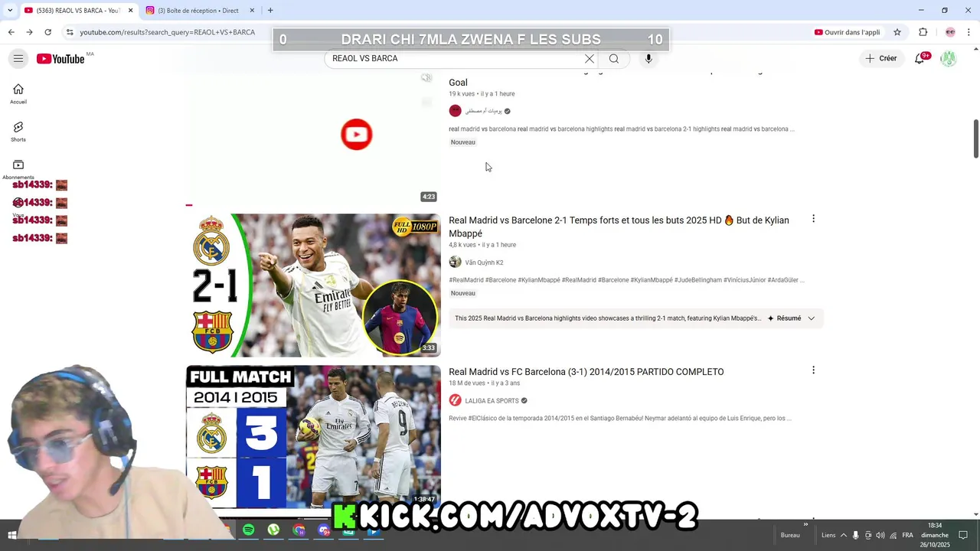
Task: Open the Vân Quỳnh K2 channel link
Action: [484, 262]
